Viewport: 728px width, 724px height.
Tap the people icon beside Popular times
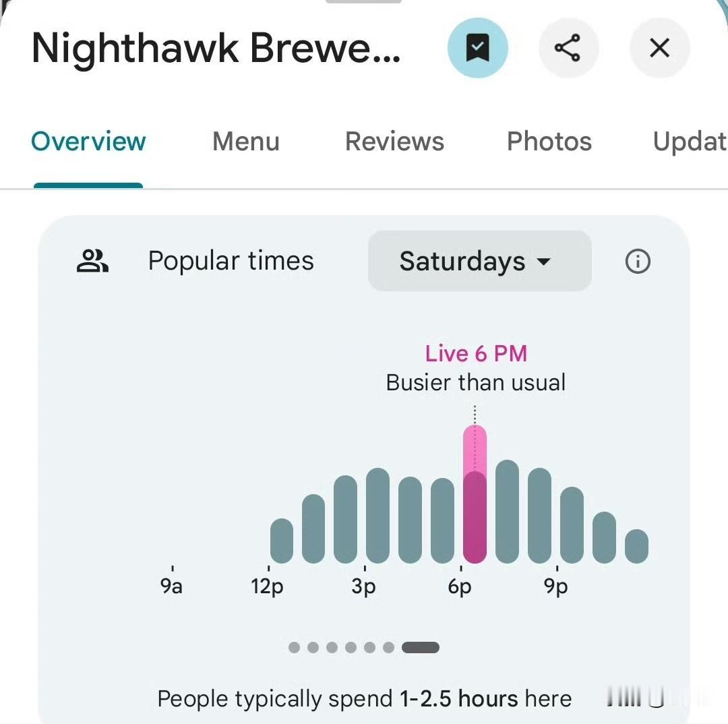tap(92, 261)
